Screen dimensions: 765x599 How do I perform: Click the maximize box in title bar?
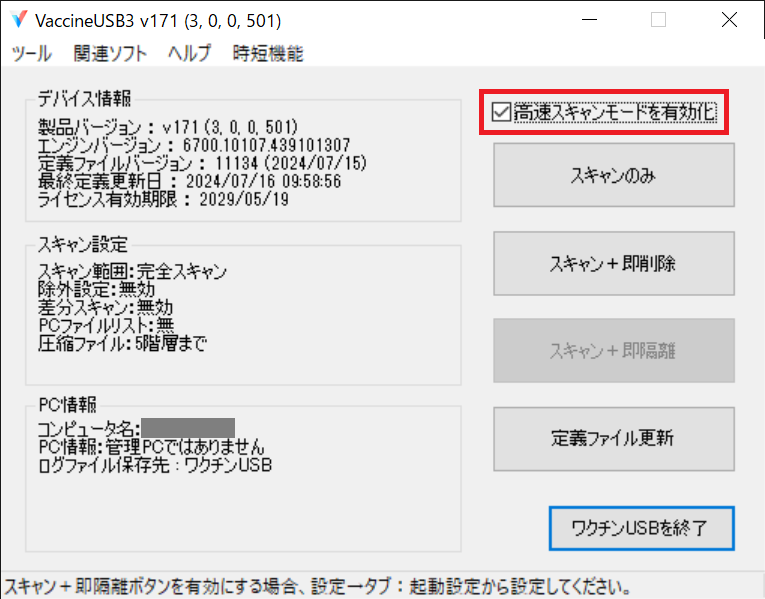click(658, 20)
